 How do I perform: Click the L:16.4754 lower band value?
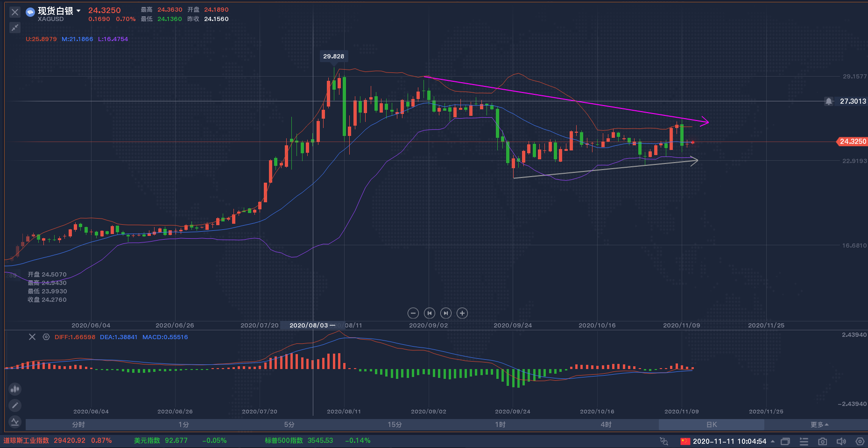tap(113, 39)
